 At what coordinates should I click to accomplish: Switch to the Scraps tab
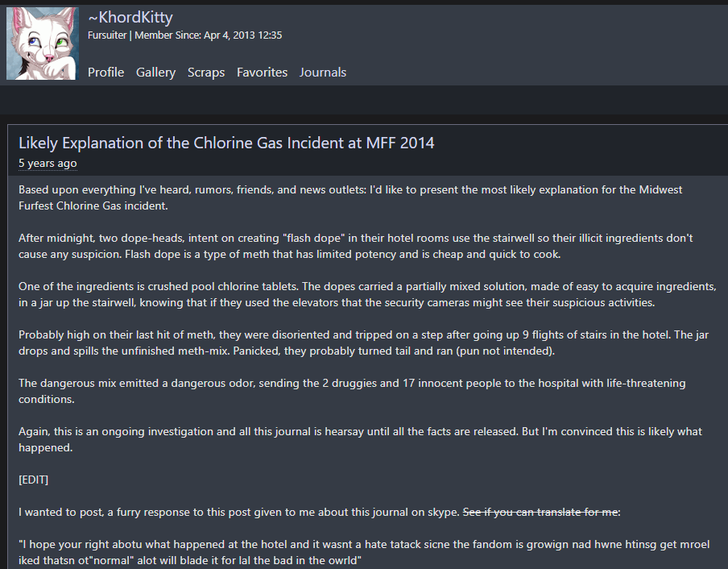pyautogui.click(x=206, y=73)
